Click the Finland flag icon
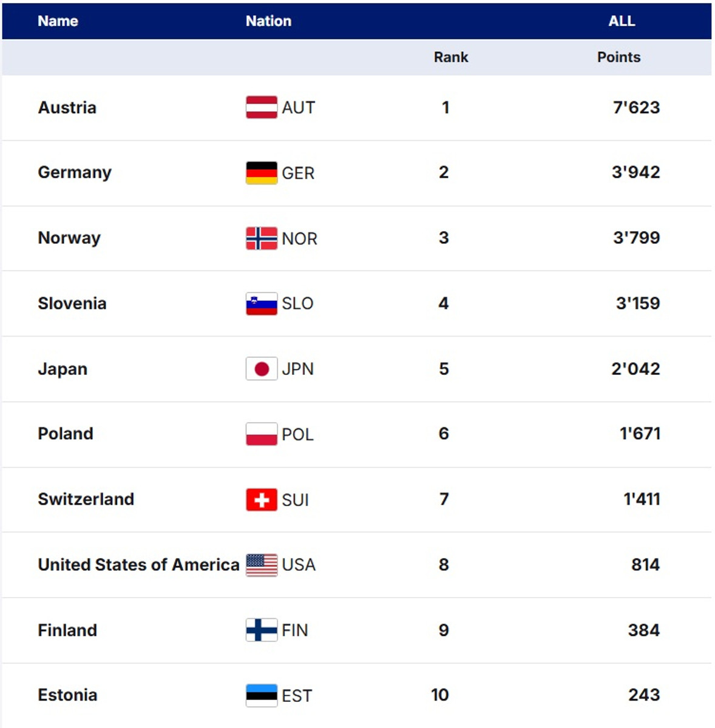This screenshot has height=728, width=715. (x=262, y=630)
